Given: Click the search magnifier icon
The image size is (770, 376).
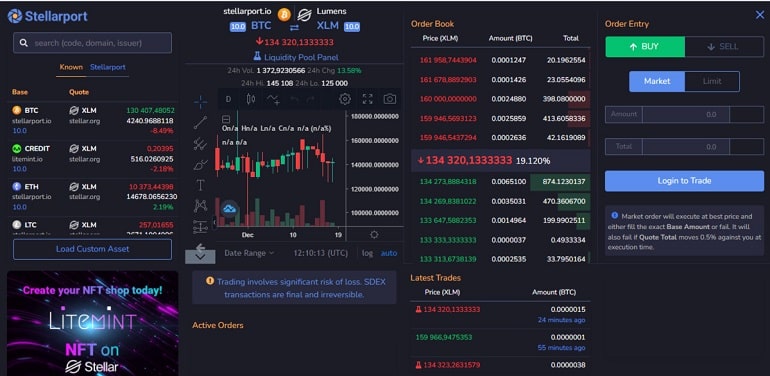Looking at the screenshot, I should pyautogui.click(x=23, y=43).
